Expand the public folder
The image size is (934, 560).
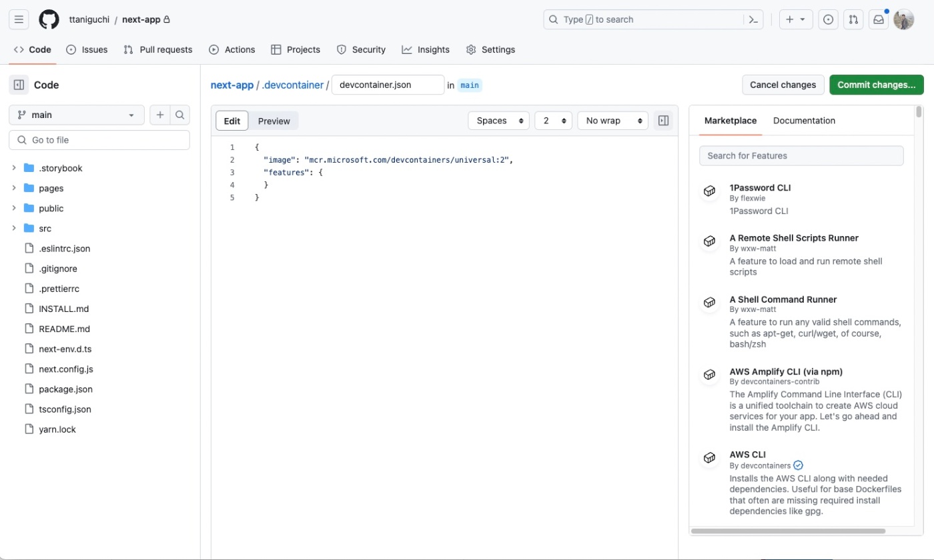pos(14,208)
